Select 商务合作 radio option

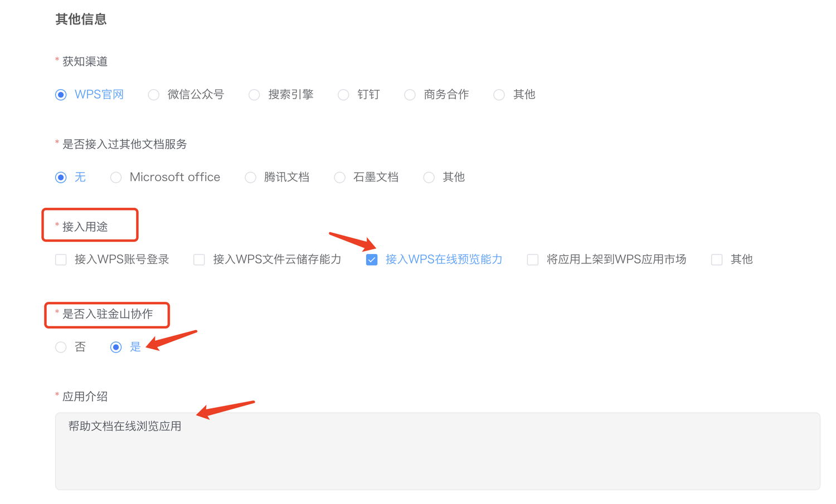coord(410,95)
